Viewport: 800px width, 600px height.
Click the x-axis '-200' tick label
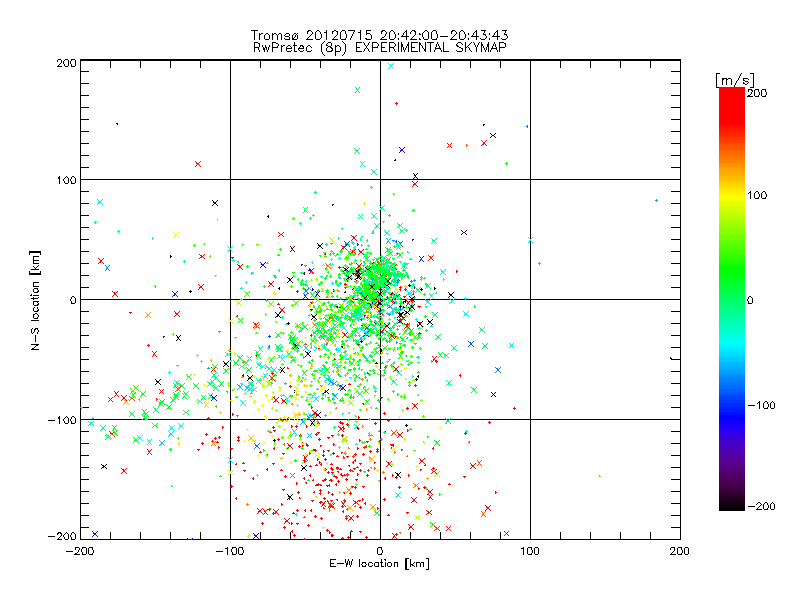[x=80, y=551]
